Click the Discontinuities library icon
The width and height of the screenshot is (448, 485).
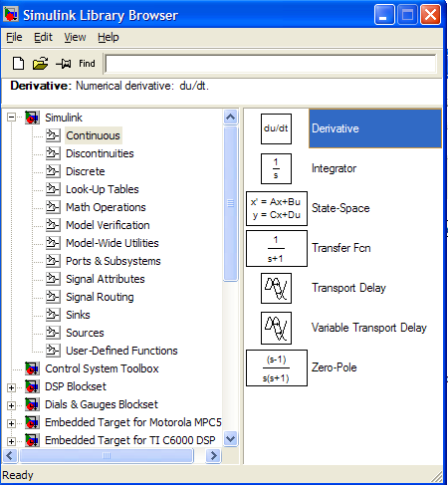53,153
